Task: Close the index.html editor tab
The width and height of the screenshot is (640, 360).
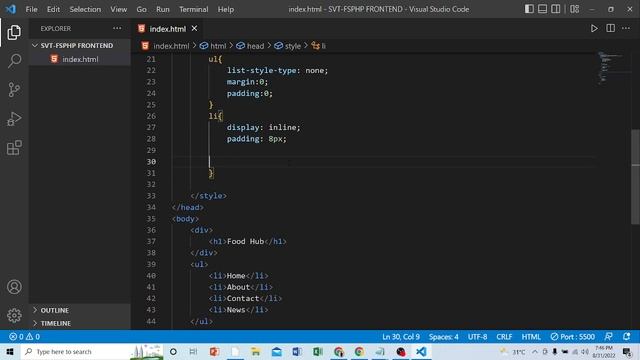Action: [x=194, y=29]
